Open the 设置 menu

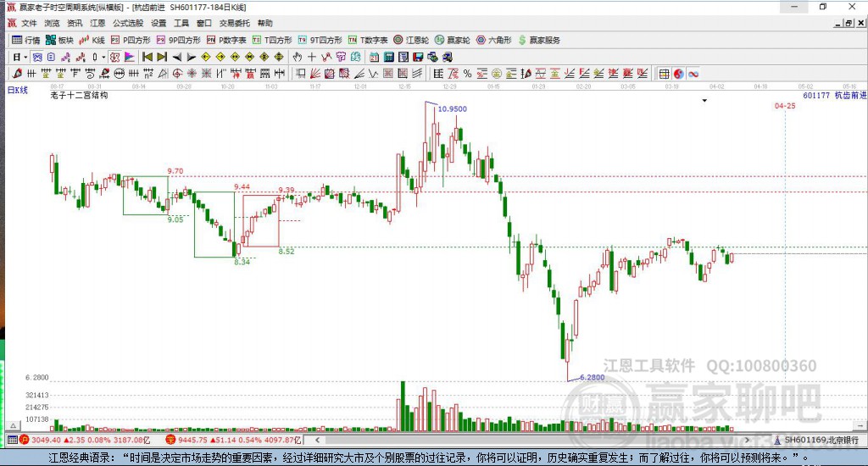point(159,23)
